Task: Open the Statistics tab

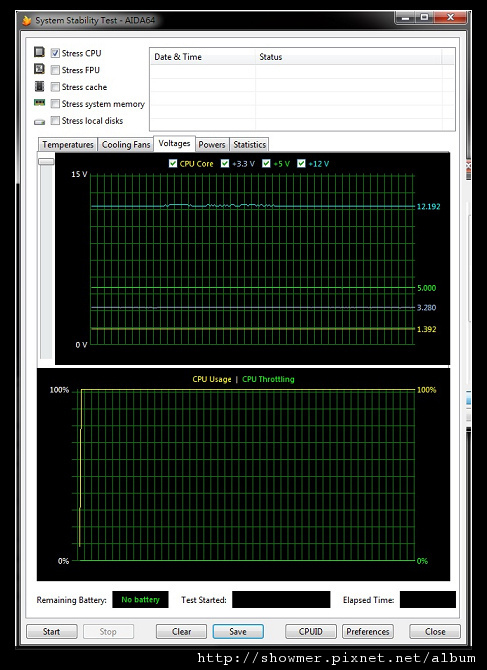Action: [x=249, y=144]
